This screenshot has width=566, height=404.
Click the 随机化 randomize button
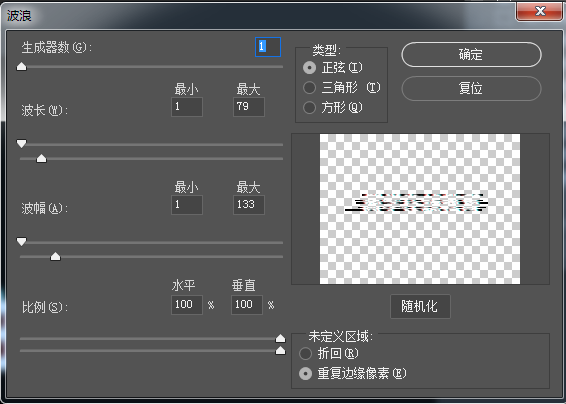click(x=420, y=307)
